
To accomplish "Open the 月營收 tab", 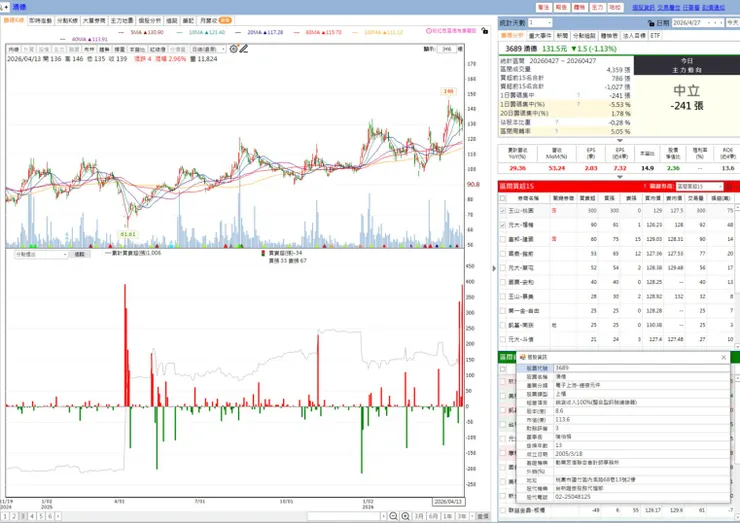I will [x=215, y=21].
